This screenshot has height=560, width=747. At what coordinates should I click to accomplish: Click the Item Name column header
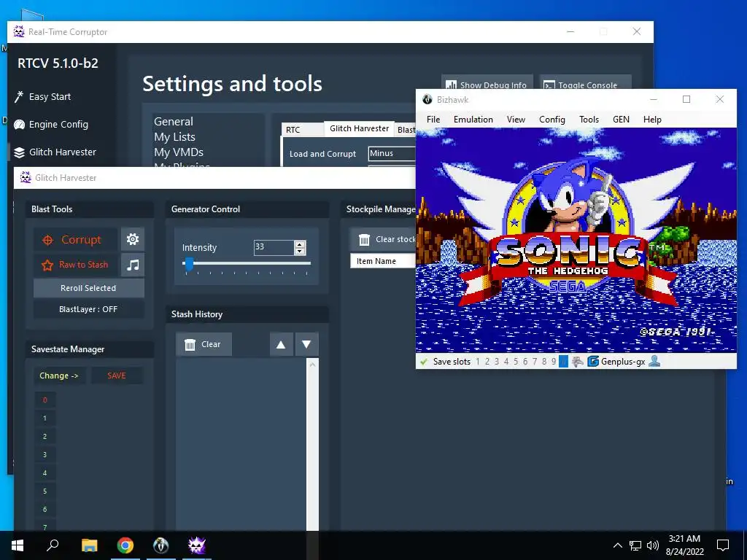pos(382,261)
